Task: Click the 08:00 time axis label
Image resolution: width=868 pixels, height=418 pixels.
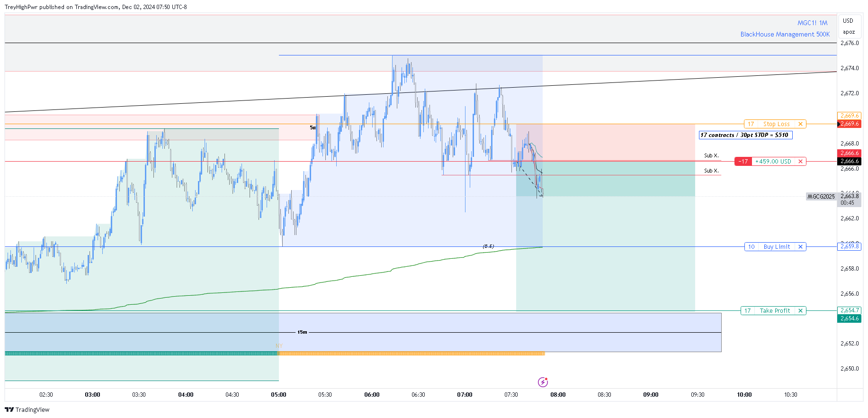Action: pyautogui.click(x=558, y=395)
